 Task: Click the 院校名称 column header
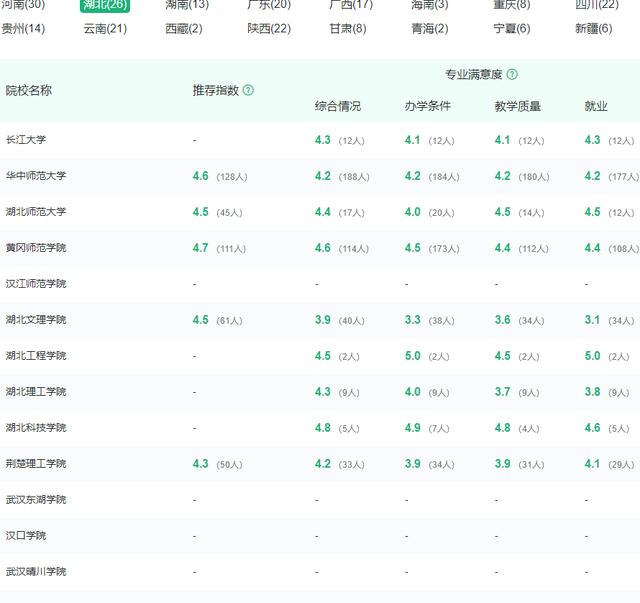[29, 90]
